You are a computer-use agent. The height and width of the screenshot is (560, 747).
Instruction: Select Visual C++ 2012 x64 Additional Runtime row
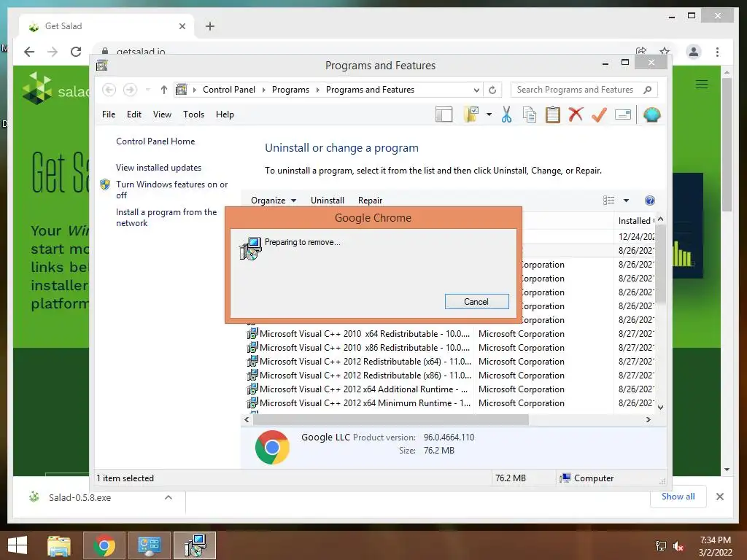point(449,389)
